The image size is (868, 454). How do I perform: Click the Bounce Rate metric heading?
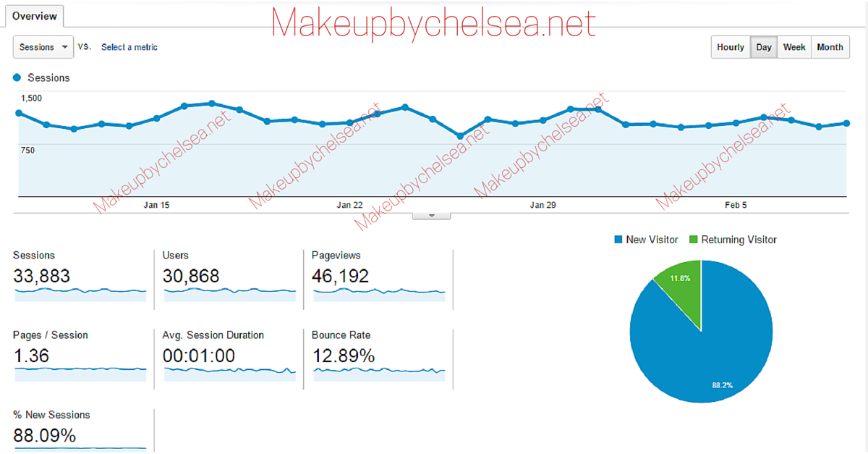click(341, 335)
